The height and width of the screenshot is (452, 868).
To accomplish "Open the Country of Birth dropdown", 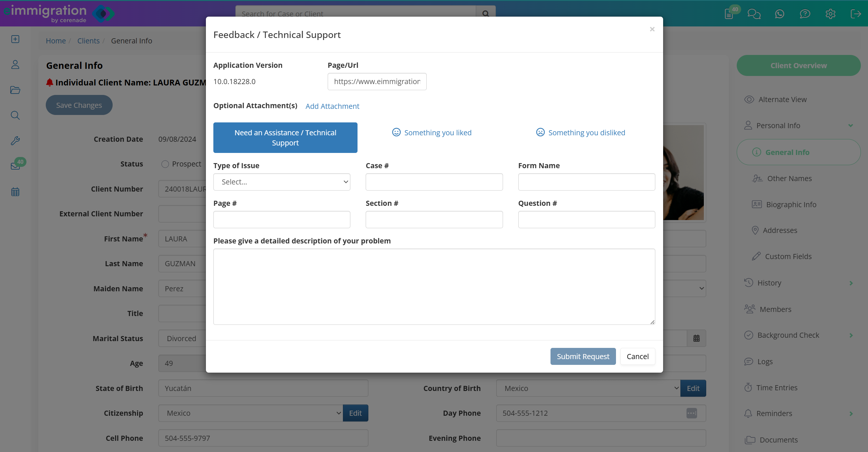I will 588,388.
